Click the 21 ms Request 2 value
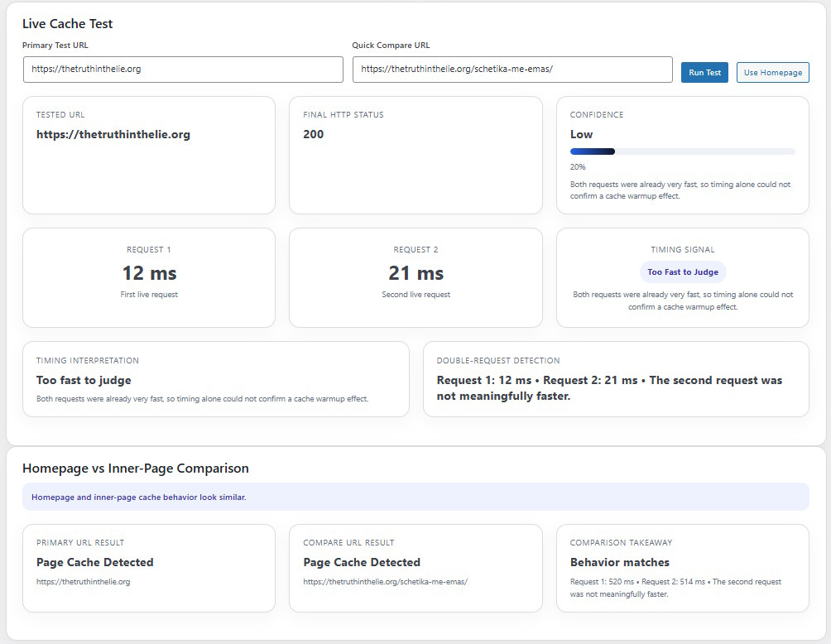 [416, 273]
